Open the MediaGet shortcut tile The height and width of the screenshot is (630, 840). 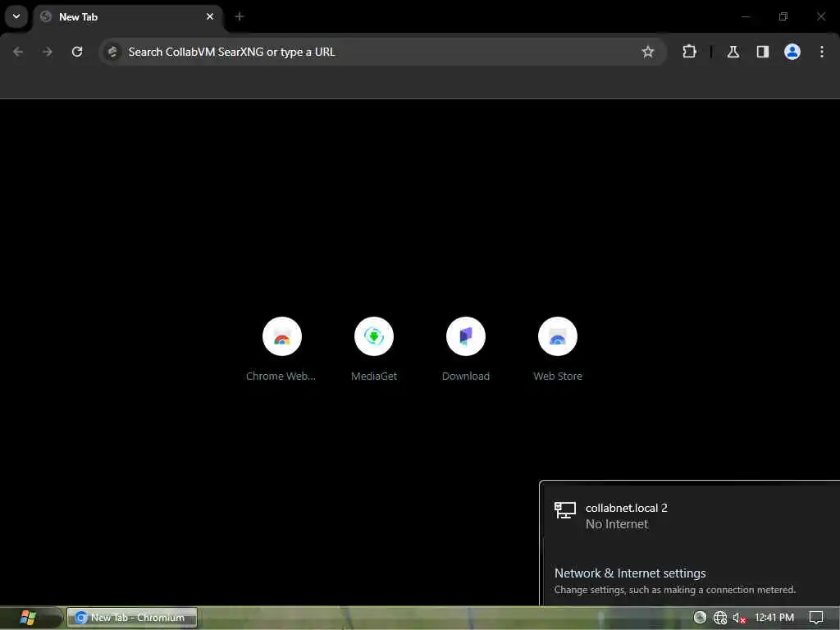tap(374, 348)
